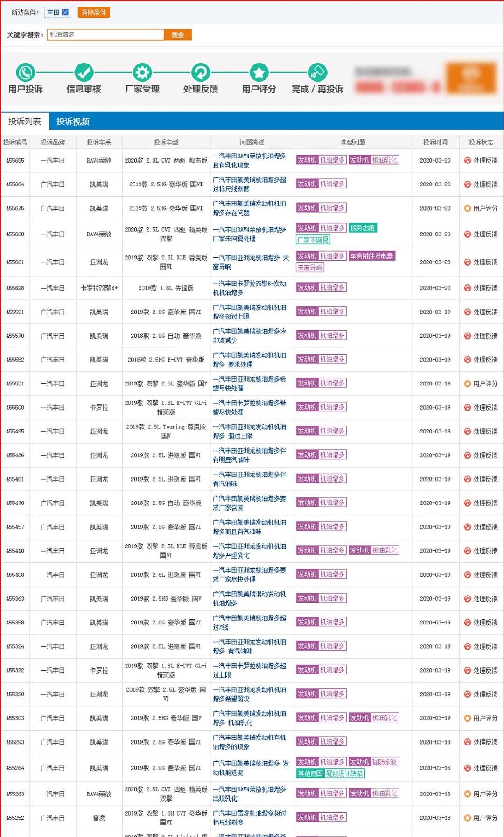Click the 处理反馈 status icon for row 455628
The width and height of the screenshot is (504, 837).
467,288
